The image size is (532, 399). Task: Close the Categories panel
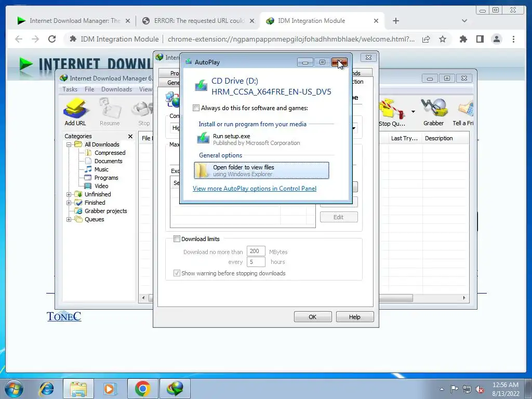click(x=130, y=136)
